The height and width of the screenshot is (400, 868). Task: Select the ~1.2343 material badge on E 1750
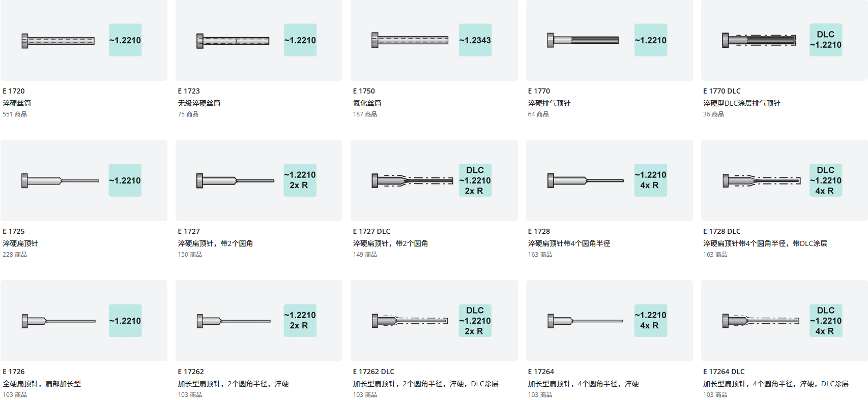pyautogui.click(x=475, y=40)
